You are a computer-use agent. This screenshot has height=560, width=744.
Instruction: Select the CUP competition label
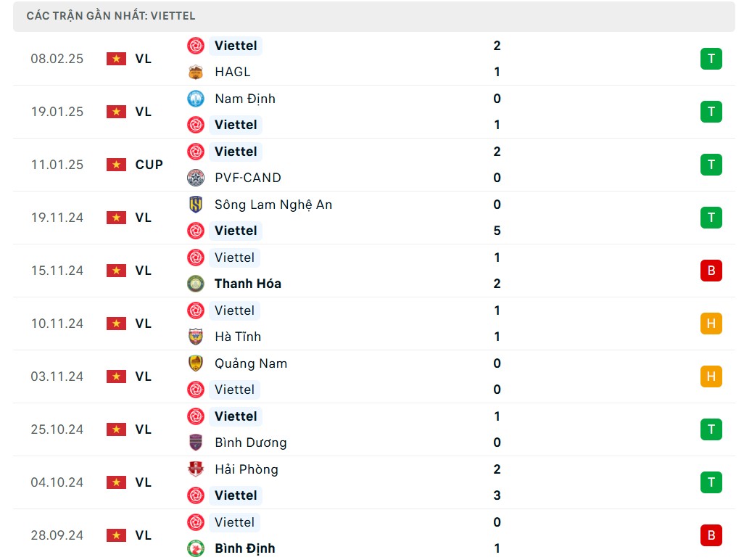[149, 165]
